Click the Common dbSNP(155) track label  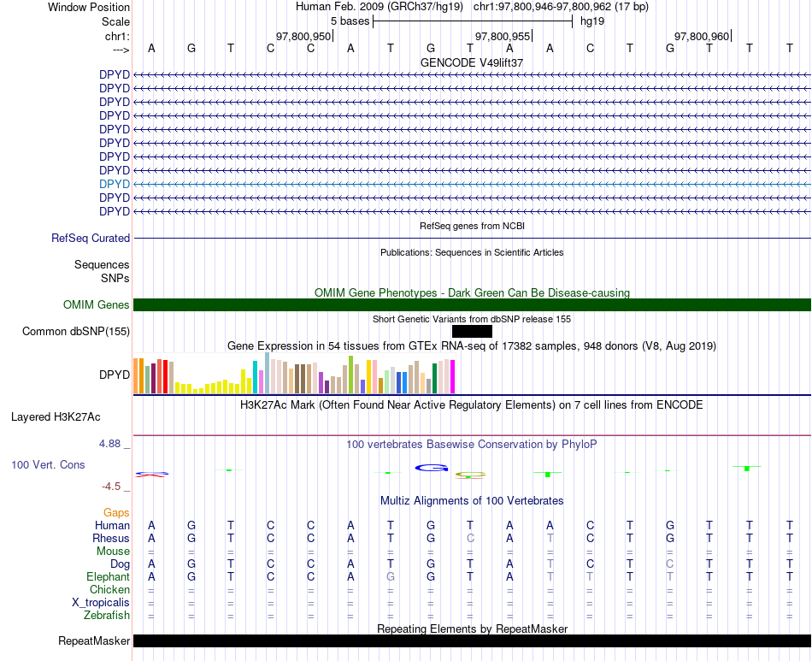(76, 332)
